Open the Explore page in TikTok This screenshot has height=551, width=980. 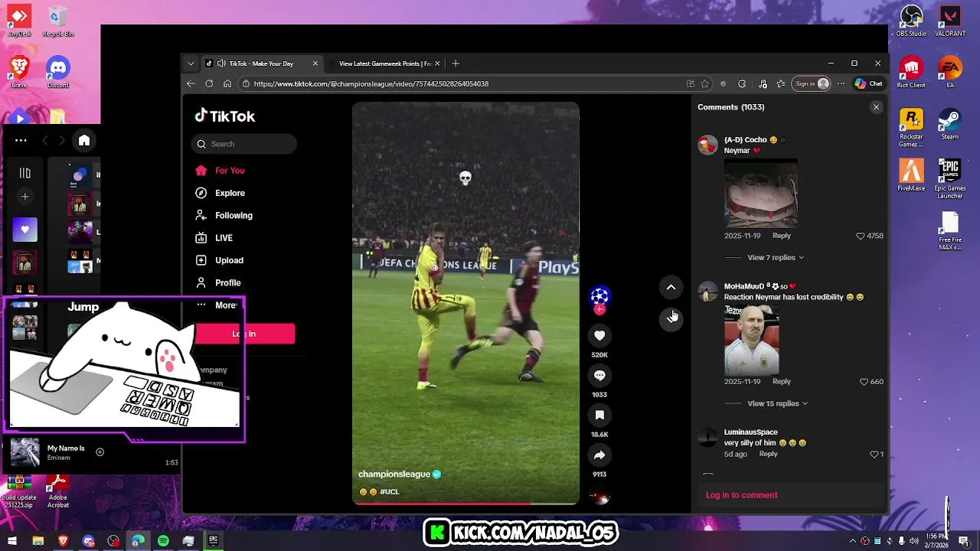click(220, 193)
